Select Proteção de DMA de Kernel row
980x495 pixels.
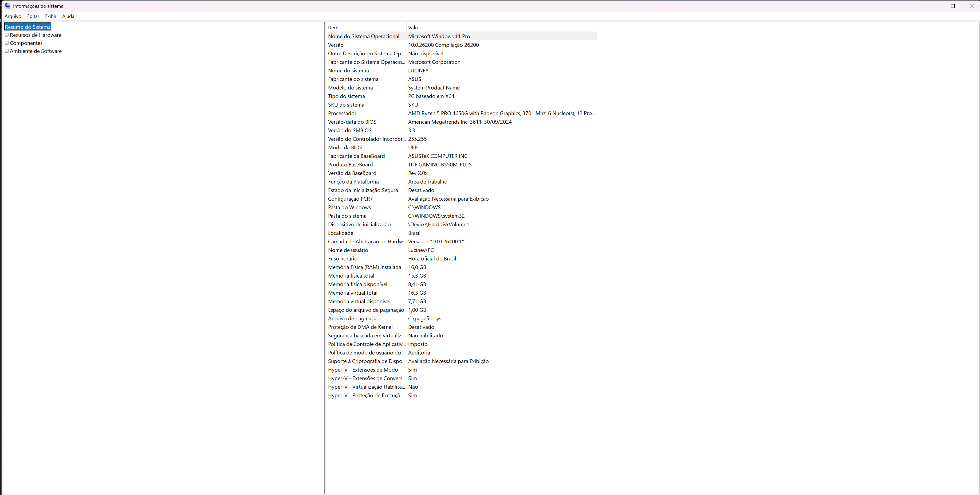tap(462, 327)
